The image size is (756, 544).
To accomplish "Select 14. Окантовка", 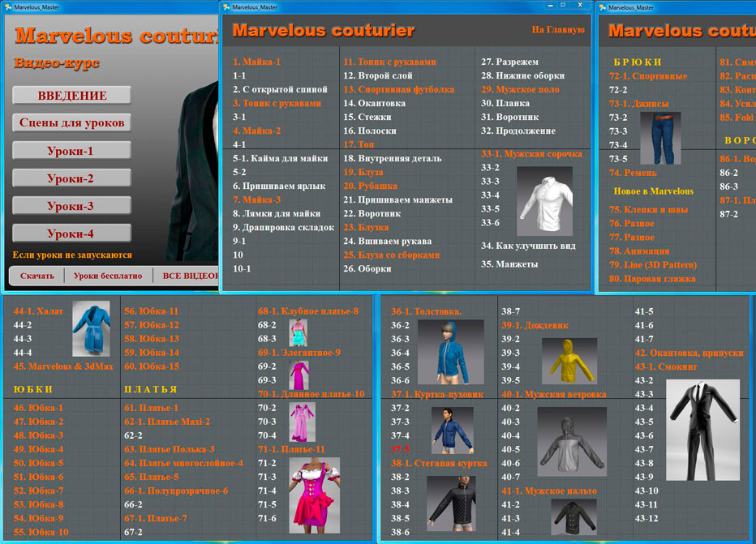I will click(374, 103).
